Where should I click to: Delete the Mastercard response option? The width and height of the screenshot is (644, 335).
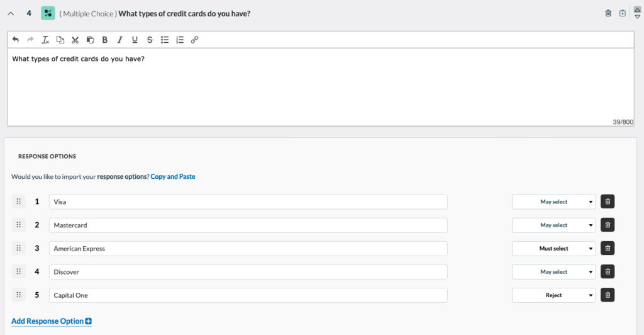tap(608, 225)
